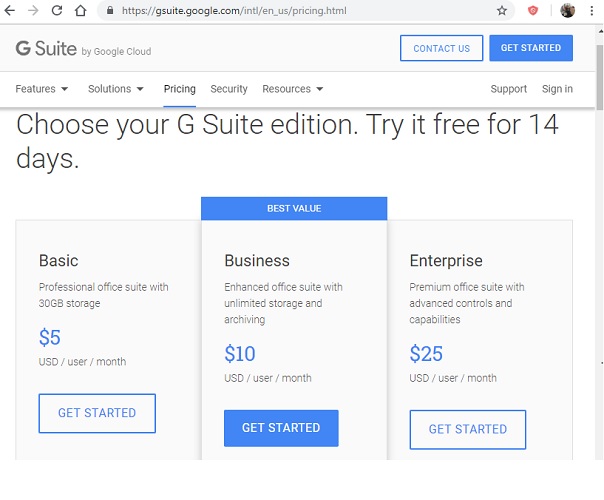Click the scrollbar up arrow
Screen dimensions: 604x500
click(x=600, y=31)
